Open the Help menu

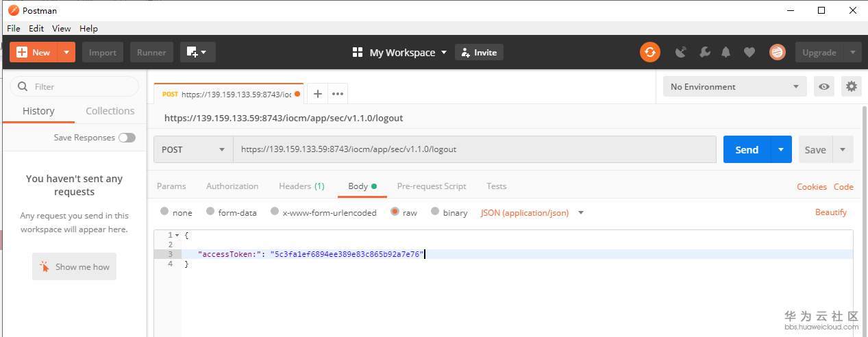click(88, 29)
